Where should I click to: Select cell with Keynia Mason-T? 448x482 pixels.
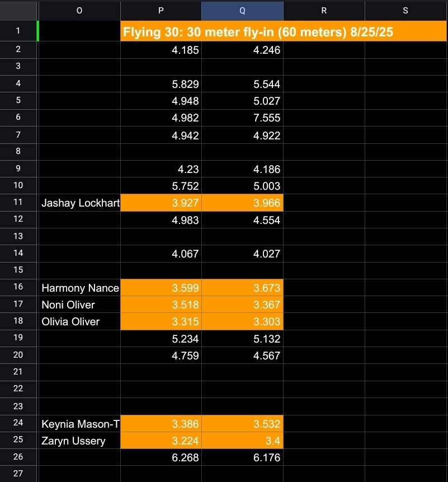(x=79, y=424)
